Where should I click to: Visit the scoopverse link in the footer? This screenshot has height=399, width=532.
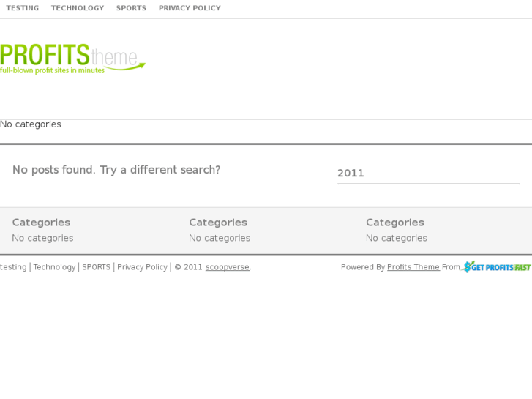click(x=227, y=267)
